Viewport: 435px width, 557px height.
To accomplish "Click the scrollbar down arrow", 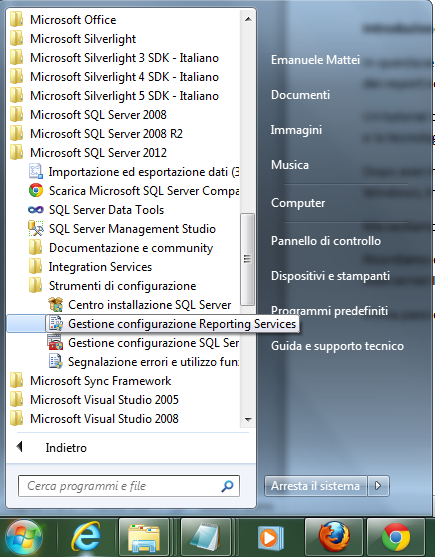I will click(x=248, y=420).
